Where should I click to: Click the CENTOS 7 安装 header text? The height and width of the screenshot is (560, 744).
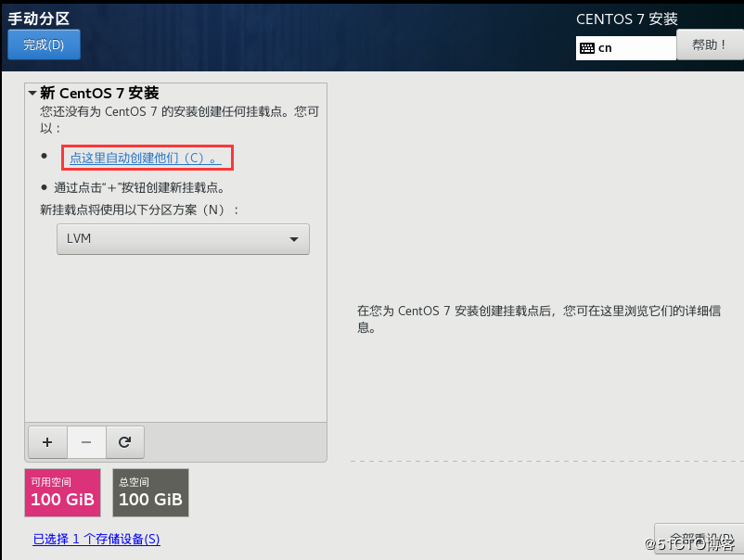point(627,19)
